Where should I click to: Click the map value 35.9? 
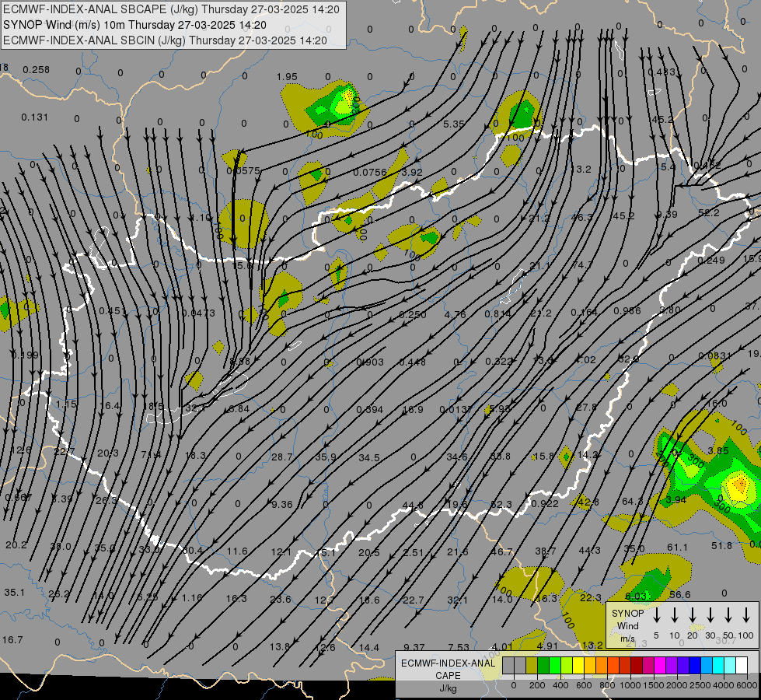coord(326,457)
